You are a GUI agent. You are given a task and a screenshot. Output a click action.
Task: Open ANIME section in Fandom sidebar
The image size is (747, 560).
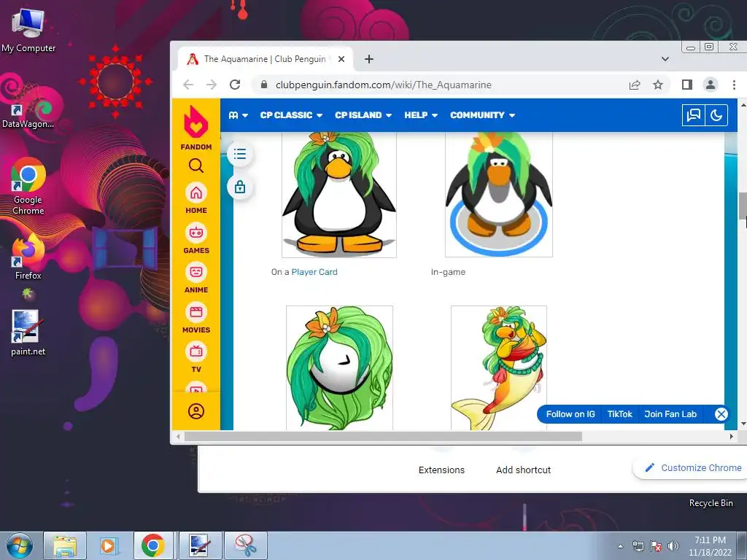tap(196, 278)
